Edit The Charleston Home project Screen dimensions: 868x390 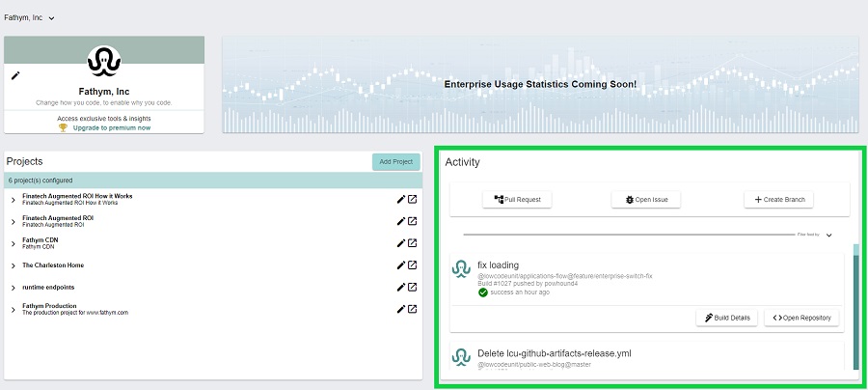(401, 265)
